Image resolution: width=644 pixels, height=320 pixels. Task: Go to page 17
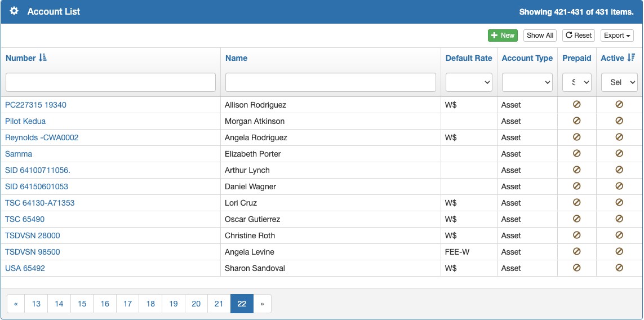tap(128, 304)
